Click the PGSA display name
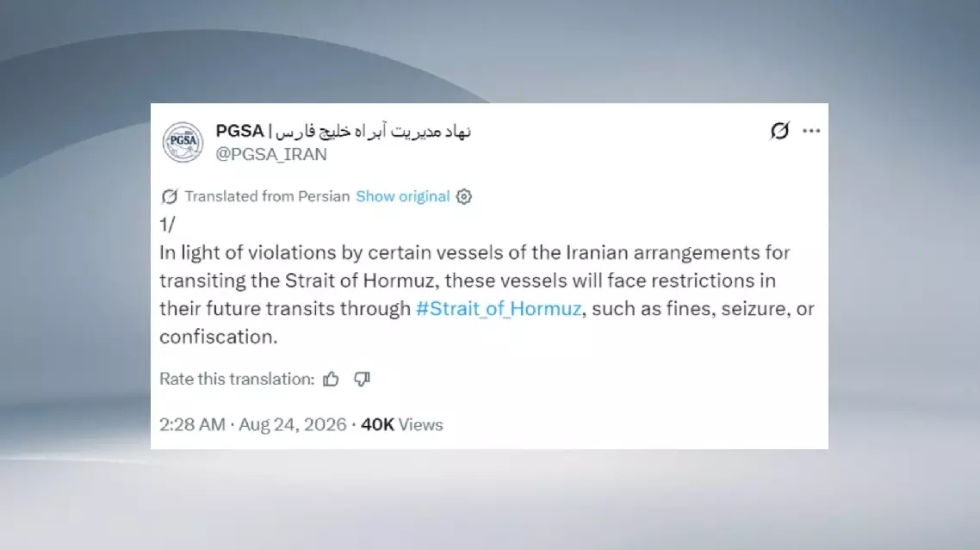The height and width of the screenshot is (550, 980). pos(240,131)
